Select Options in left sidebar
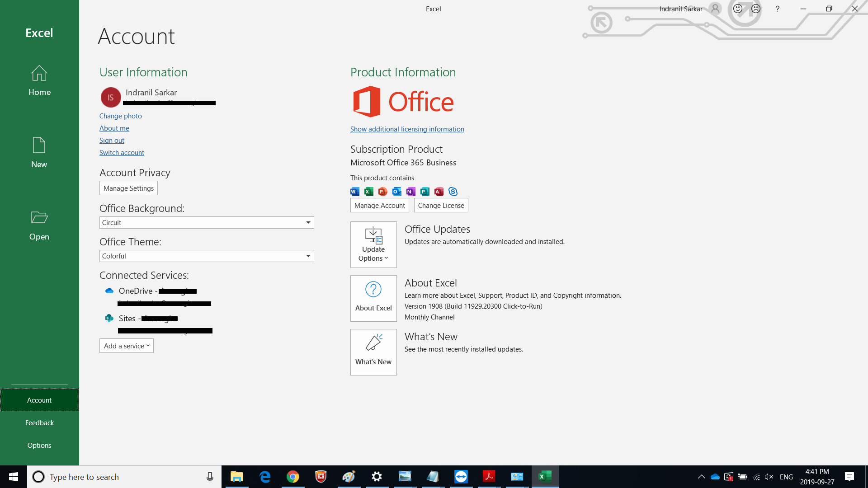The height and width of the screenshot is (488, 868). 39,445
